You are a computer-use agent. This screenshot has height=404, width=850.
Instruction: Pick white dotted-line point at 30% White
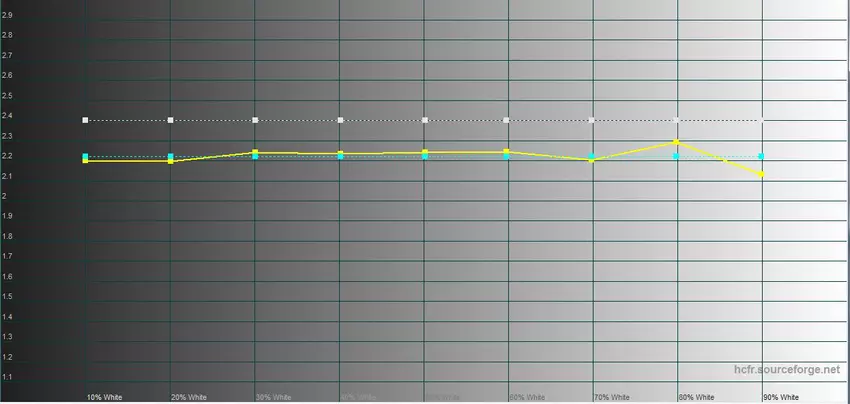pyautogui.click(x=256, y=120)
